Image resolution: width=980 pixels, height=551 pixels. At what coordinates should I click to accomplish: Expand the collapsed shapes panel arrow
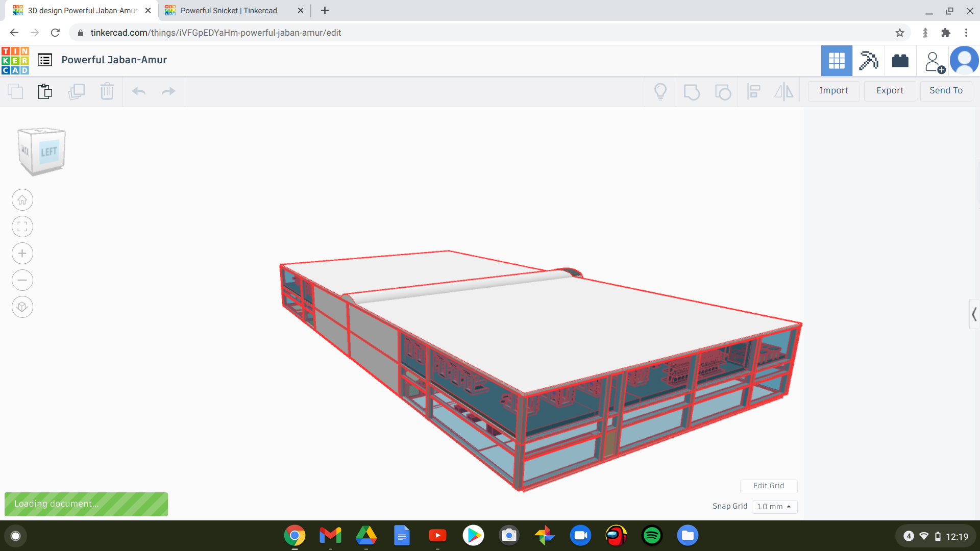(974, 314)
